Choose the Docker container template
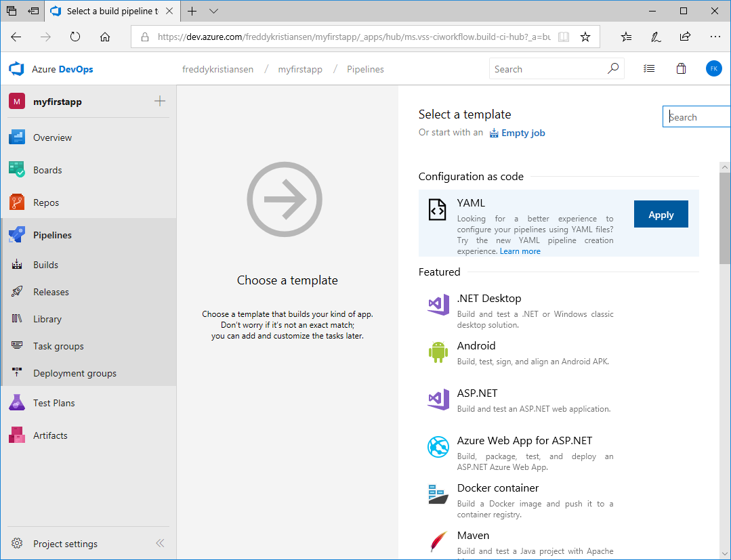Image resolution: width=731 pixels, height=560 pixels. [x=498, y=488]
